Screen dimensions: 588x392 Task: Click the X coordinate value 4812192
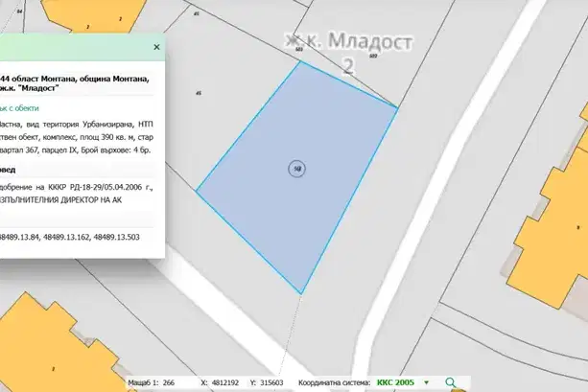(225, 382)
